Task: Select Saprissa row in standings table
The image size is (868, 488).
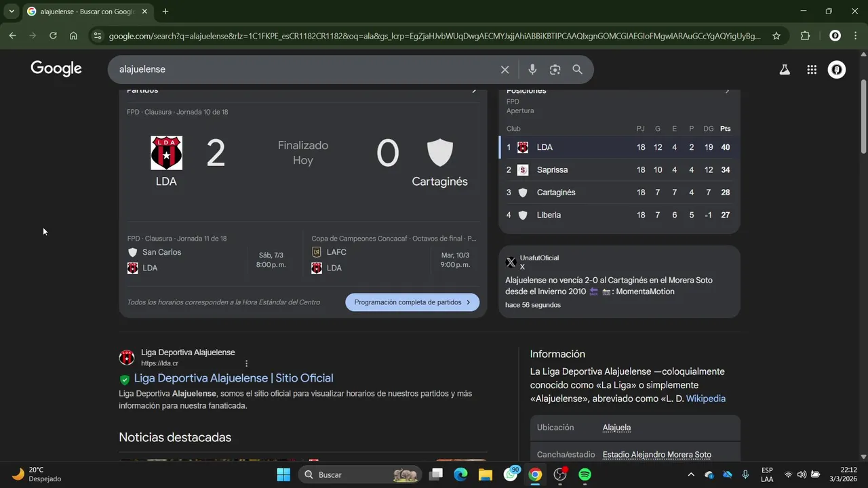Action: click(x=618, y=169)
